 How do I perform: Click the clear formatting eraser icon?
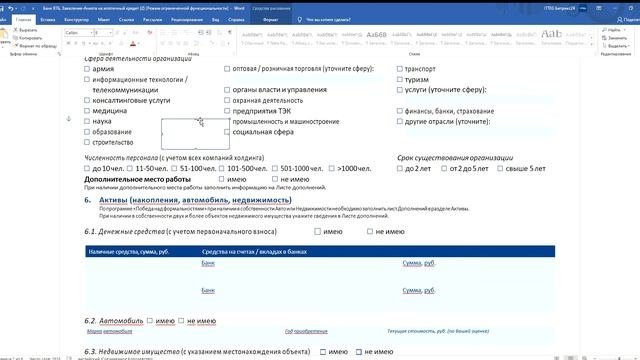(x=149, y=33)
